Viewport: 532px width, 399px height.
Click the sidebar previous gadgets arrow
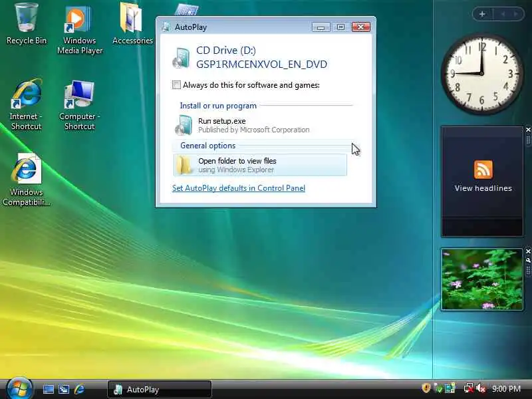503,14
